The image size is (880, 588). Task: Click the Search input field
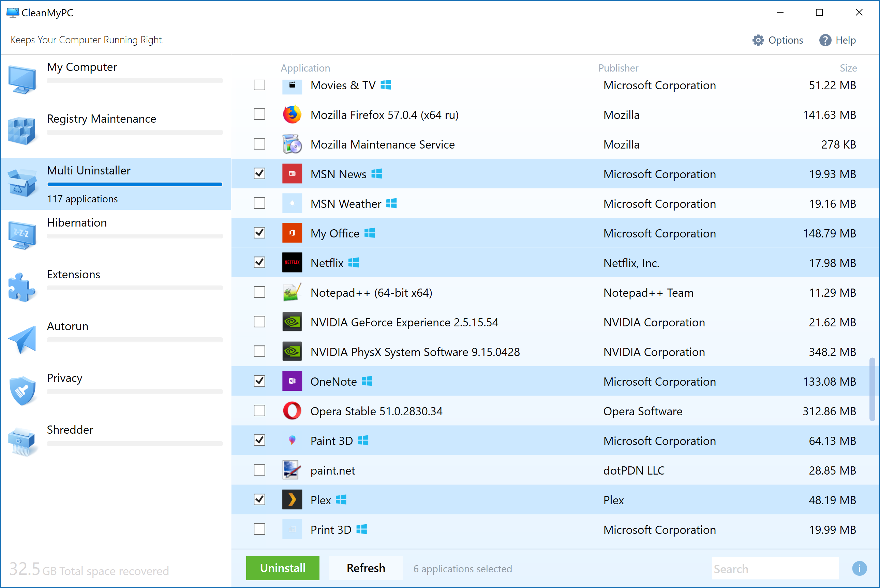(x=775, y=569)
